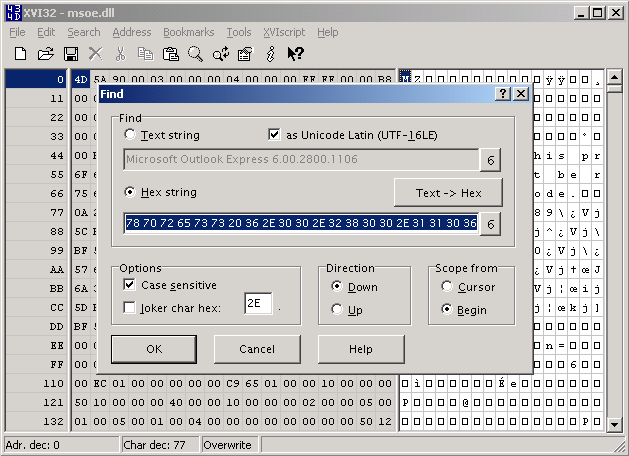Set search direction to Up
Image resolution: width=629 pixels, height=456 pixels.
[339, 309]
